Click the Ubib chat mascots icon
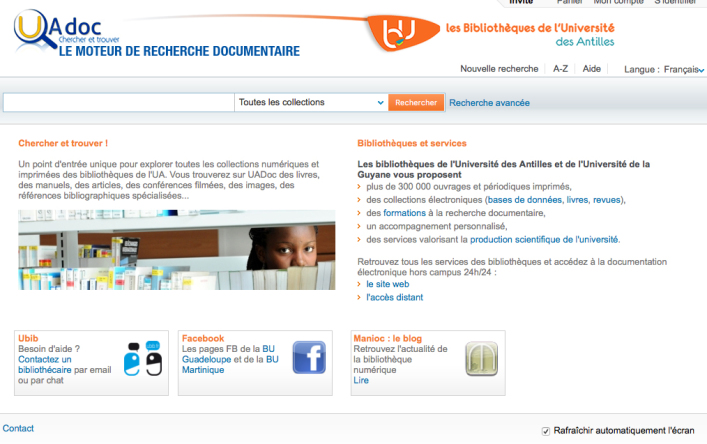Viewport: 707px width, 444px height. point(143,359)
